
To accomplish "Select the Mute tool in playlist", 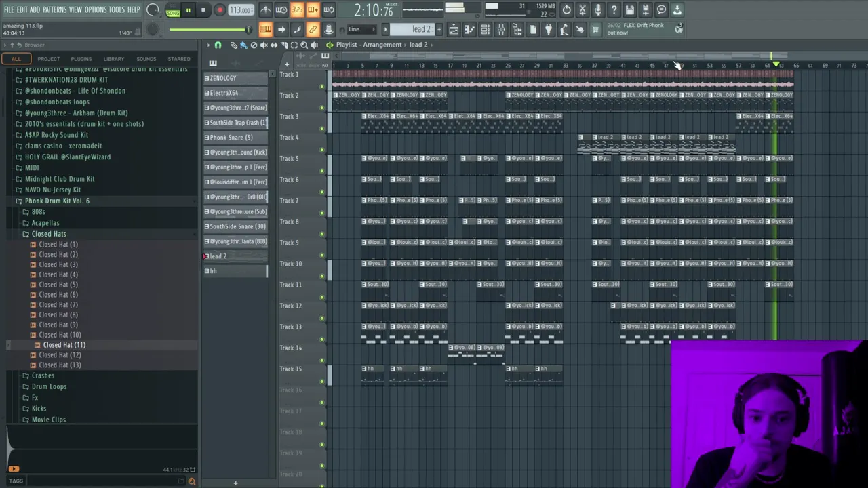I will [264, 45].
